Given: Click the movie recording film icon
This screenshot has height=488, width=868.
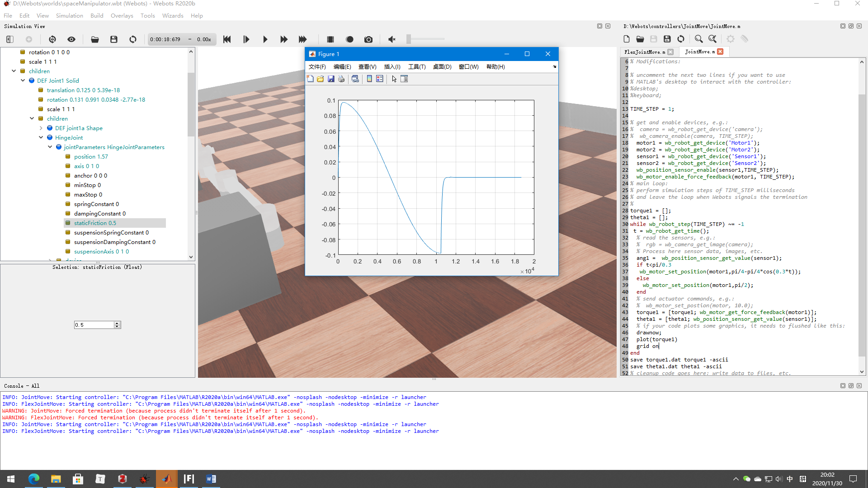Looking at the screenshot, I should (x=330, y=39).
